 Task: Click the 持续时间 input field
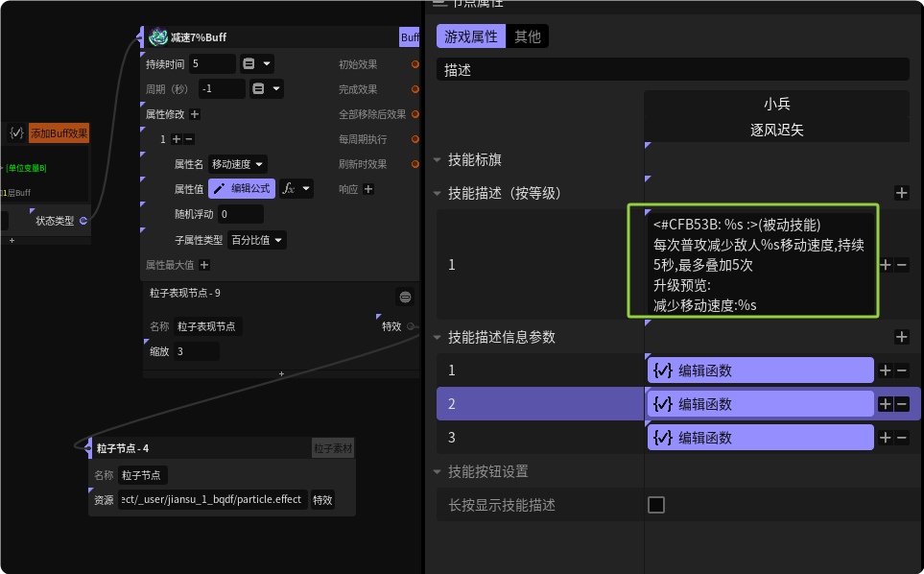[212, 64]
